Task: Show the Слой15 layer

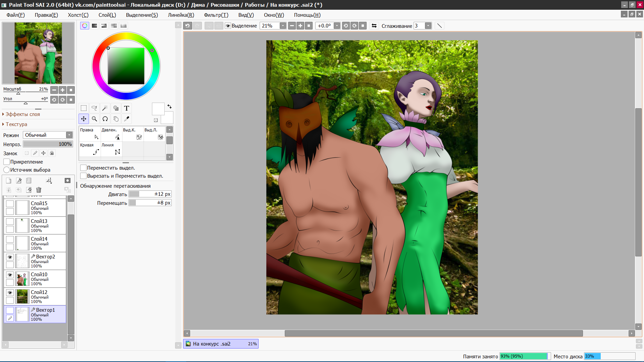Action: [x=10, y=204]
